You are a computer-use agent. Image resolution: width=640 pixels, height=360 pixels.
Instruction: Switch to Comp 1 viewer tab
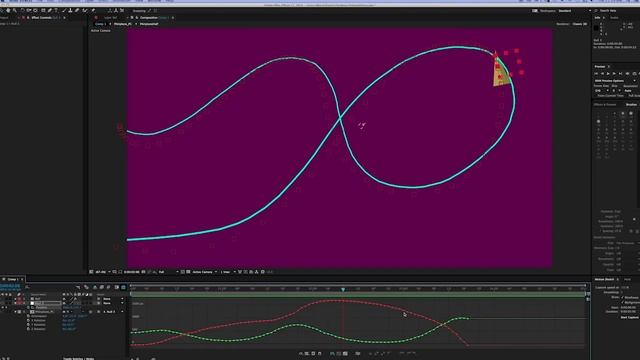point(100,24)
